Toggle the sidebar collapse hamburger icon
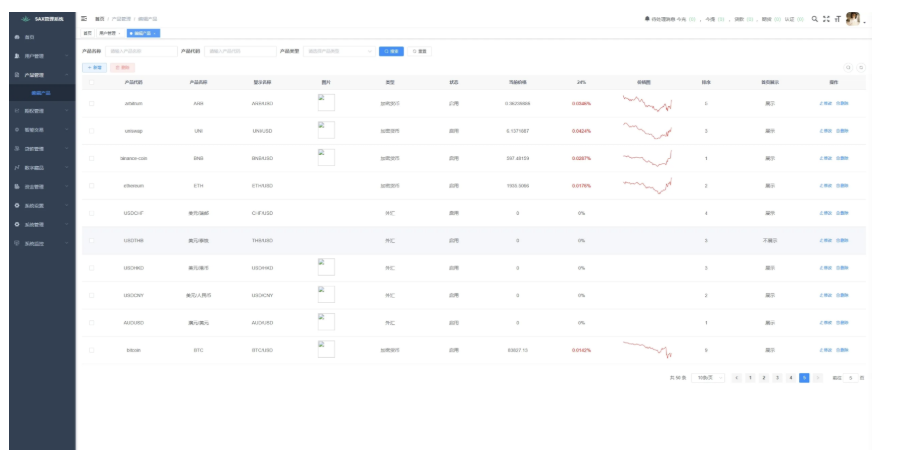Image resolution: width=915 pixels, height=463 pixels. [84, 18]
